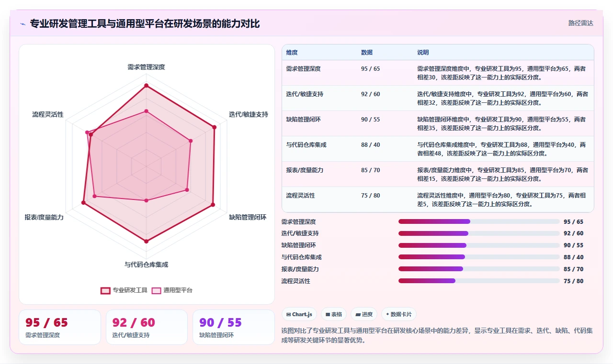Toggle the 专业研发工具 legend swatch

(105, 290)
